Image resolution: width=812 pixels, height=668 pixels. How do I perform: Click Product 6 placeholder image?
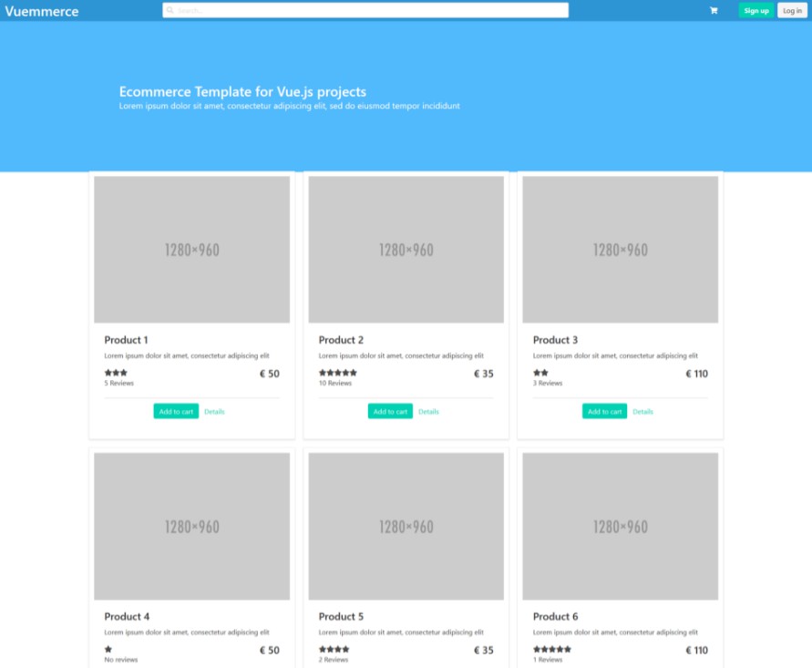tap(620, 526)
